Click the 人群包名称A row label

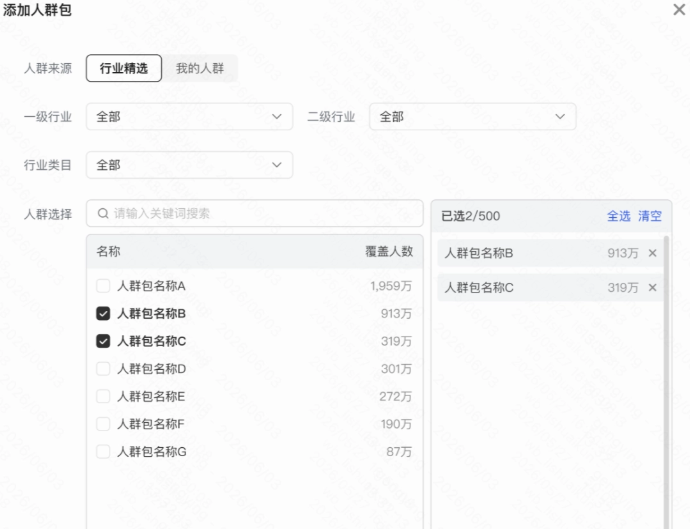coord(151,286)
